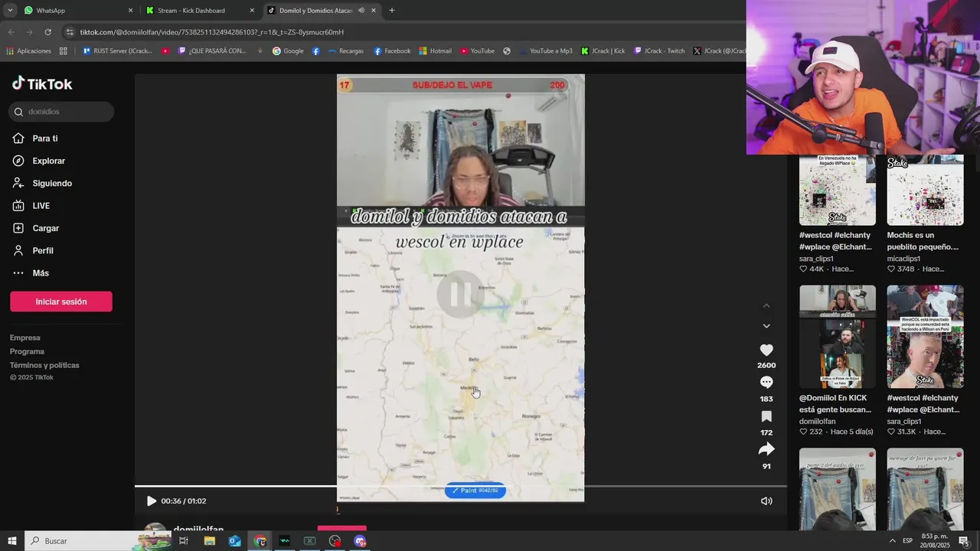The image size is (980, 551).
Task: Open the Siguiendo feed
Action: [43, 184]
